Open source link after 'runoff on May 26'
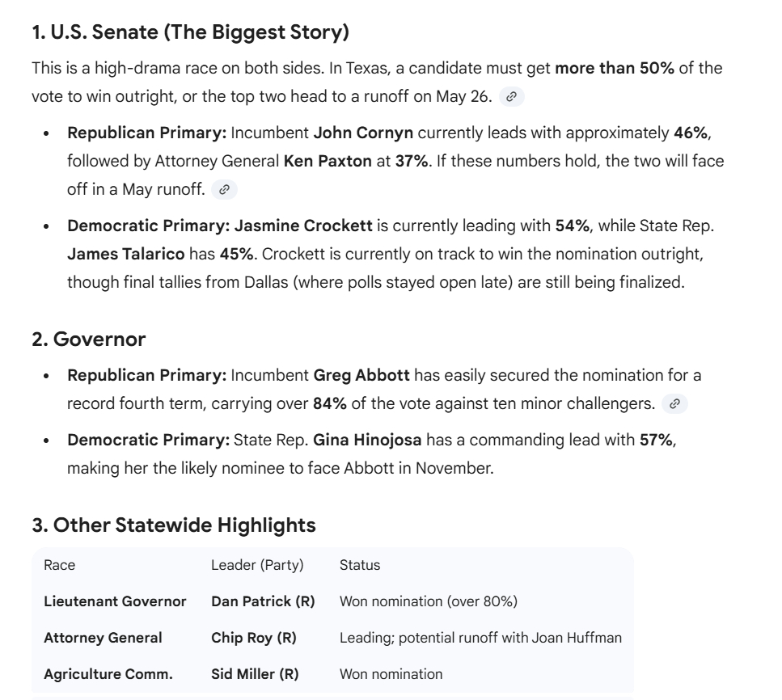Screen dimensions: 782x700 [511, 97]
